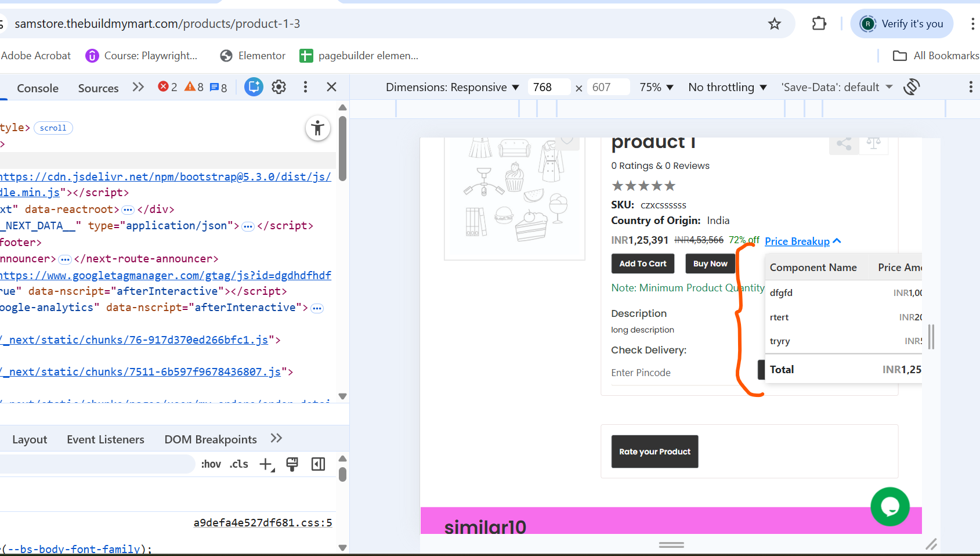Open the Elementor bookmark
Image resolution: width=980 pixels, height=556 pixels.
253,56
